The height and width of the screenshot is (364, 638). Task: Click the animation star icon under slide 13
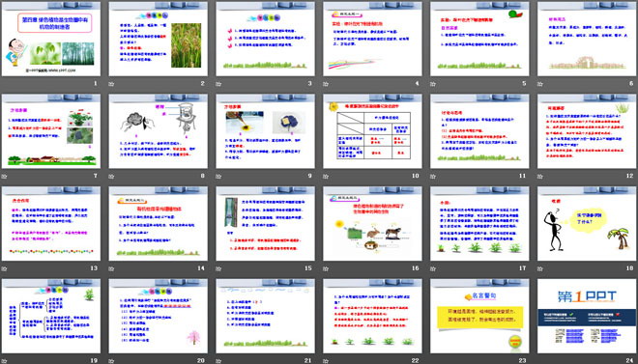(4, 268)
